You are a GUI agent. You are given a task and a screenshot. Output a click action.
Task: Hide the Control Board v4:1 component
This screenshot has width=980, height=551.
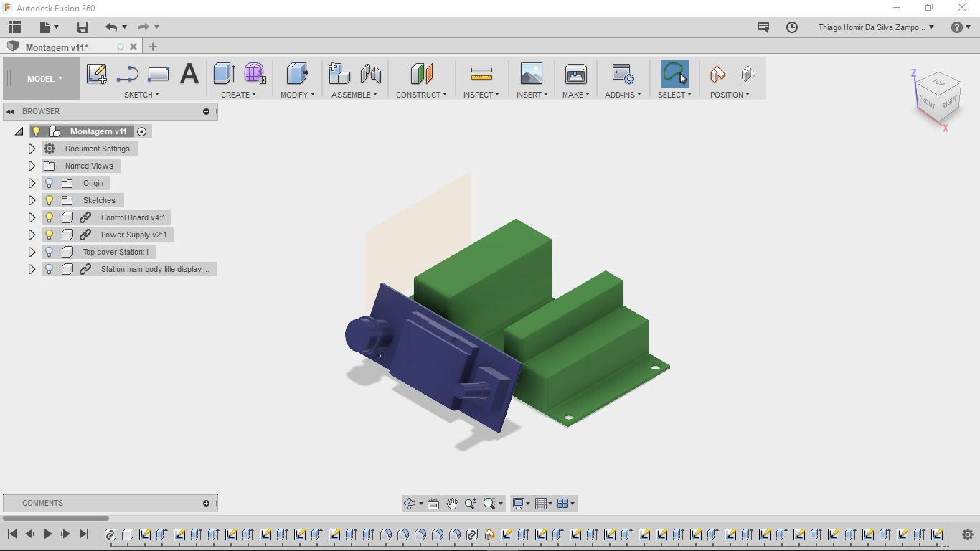49,217
